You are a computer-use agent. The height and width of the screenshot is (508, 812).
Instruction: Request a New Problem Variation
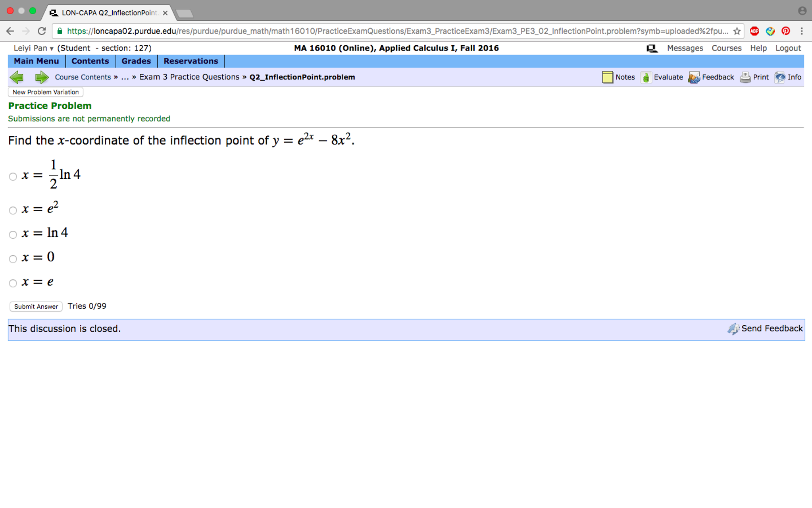tap(45, 92)
